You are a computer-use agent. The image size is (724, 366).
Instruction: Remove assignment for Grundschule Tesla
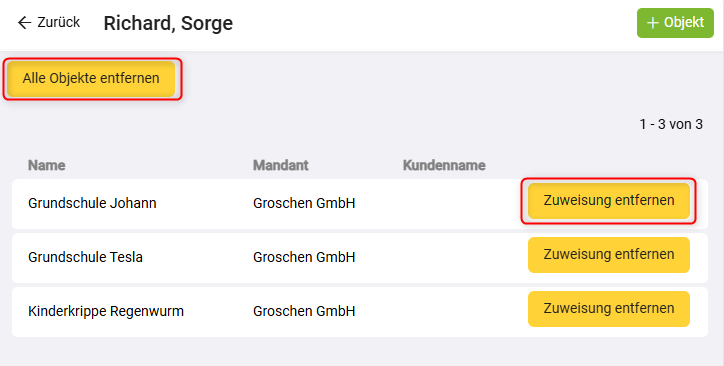609,255
